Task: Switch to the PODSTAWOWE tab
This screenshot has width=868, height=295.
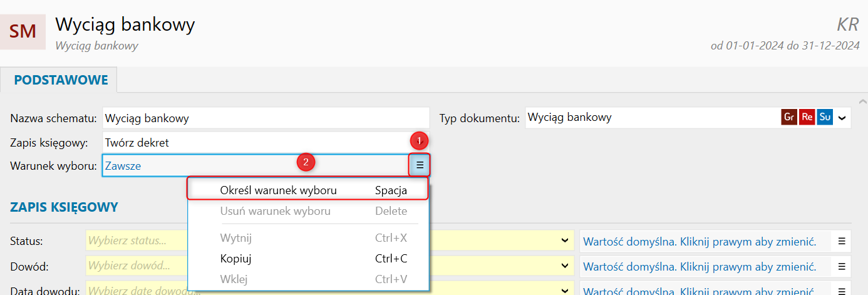Action: click(x=61, y=80)
